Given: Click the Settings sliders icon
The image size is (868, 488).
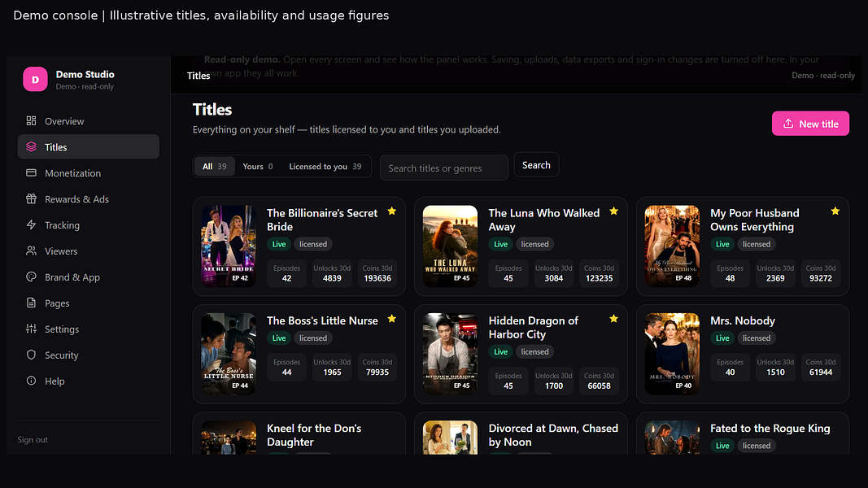Looking at the screenshot, I should tap(31, 329).
